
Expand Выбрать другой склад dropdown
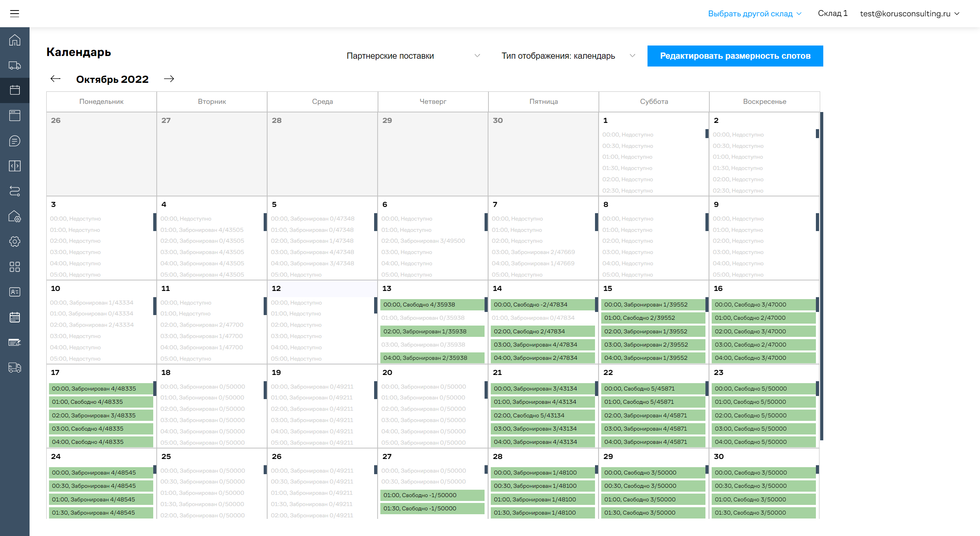coord(754,14)
